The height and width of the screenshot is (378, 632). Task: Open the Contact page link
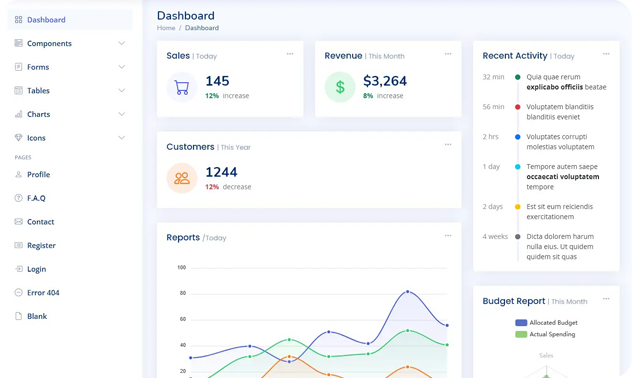coord(70,222)
